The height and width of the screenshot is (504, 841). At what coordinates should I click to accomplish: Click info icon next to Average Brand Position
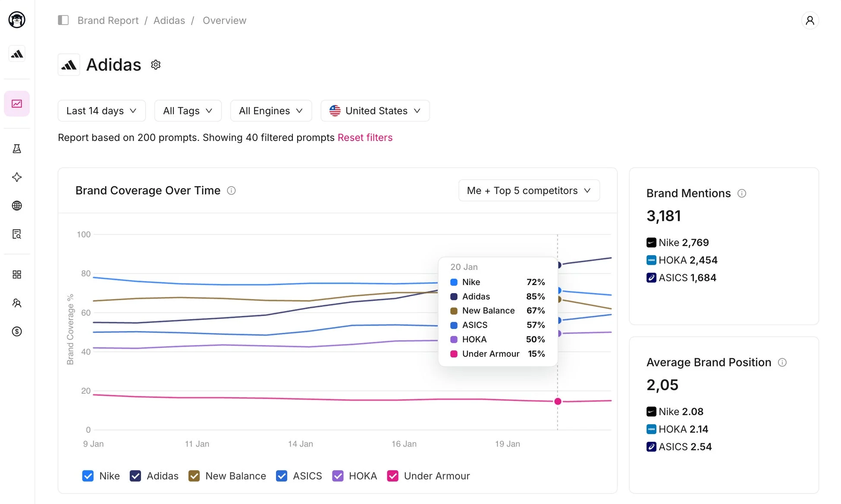(782, 362)
